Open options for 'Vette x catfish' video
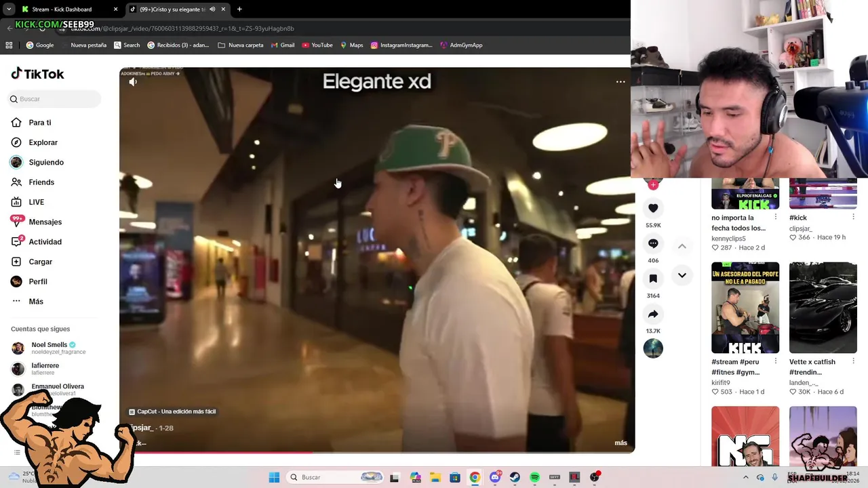Viewport: 868px width, 488px height. [x=853, y=362]
